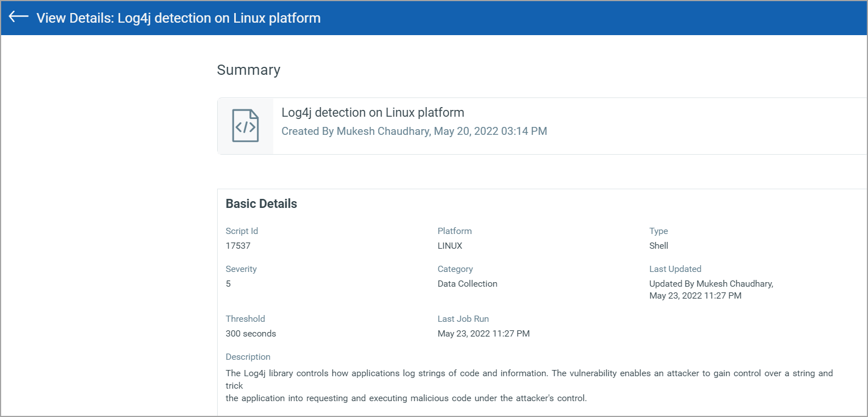
Task: Click the Description field label
Action: 248,357
